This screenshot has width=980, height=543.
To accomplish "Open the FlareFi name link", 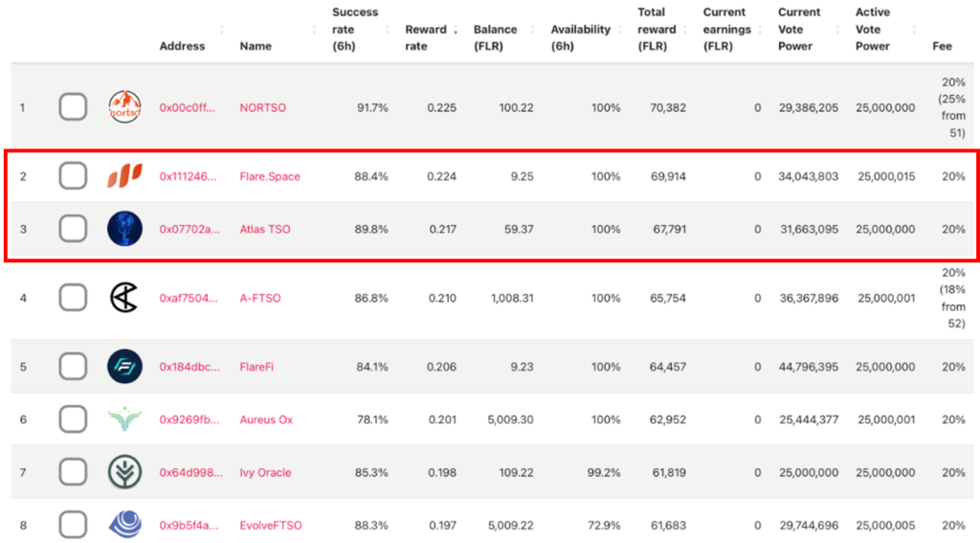I will point(256,367).
